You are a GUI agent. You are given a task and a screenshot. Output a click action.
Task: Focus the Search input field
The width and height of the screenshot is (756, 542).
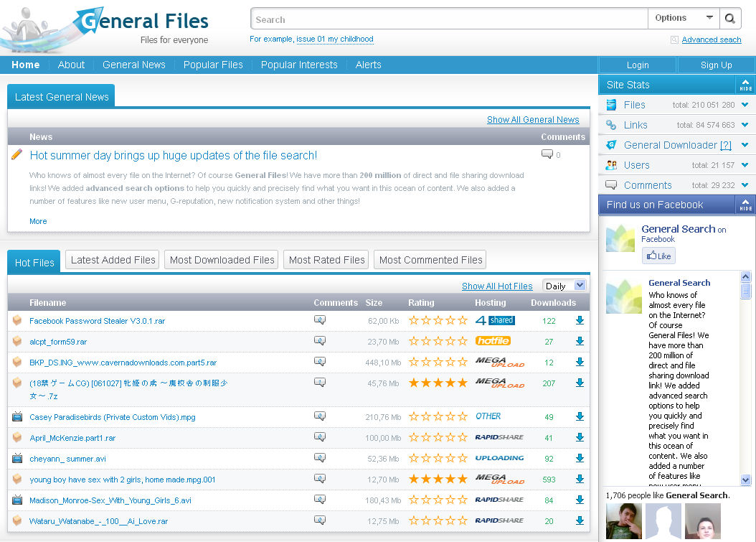(449, 19)
